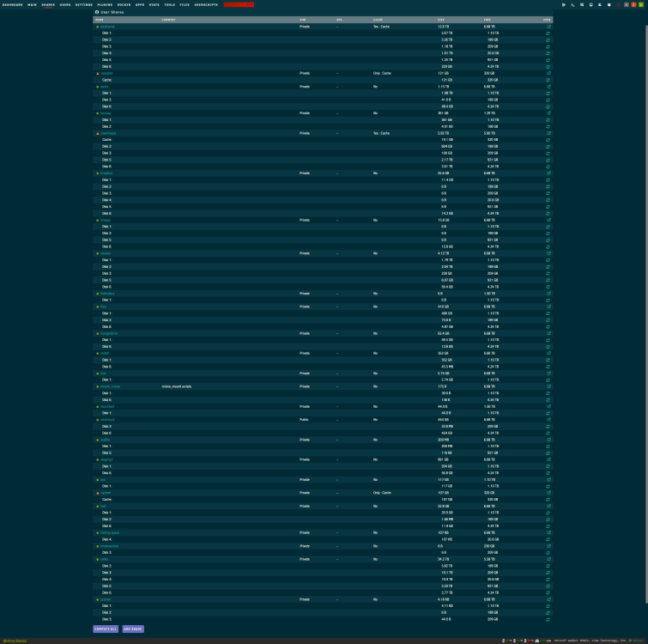Viewport: 648px width, 644px height.
Task: Open the Settings menu
Action: (x=84, y=4)
